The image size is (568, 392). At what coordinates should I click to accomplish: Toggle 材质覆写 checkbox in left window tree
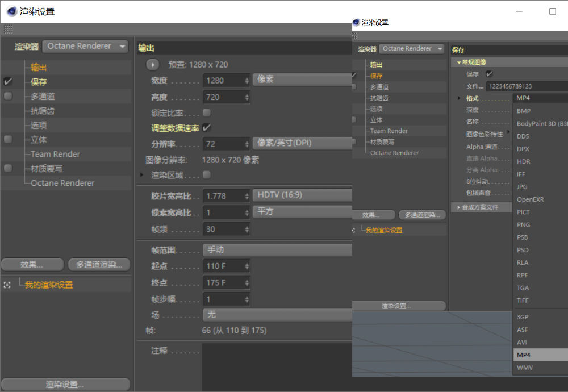7,168
